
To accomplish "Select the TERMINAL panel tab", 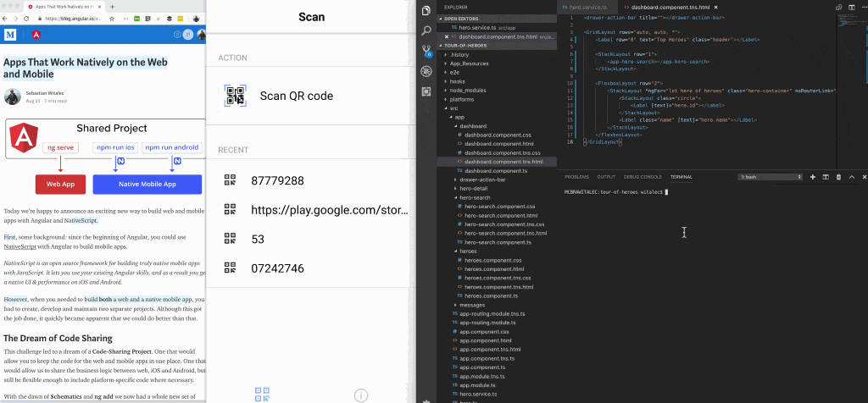I will (x=681, y=177).
